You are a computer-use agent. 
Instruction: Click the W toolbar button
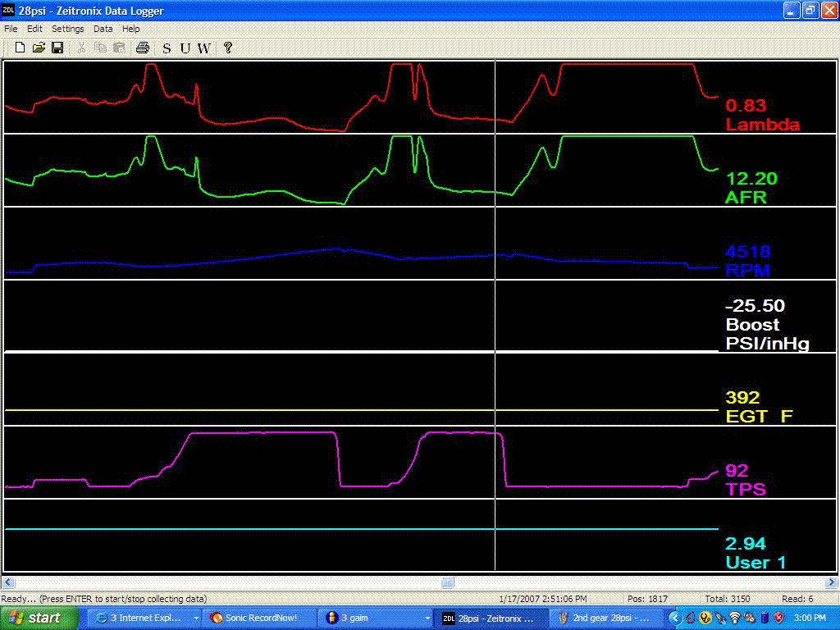click(203, 48)
